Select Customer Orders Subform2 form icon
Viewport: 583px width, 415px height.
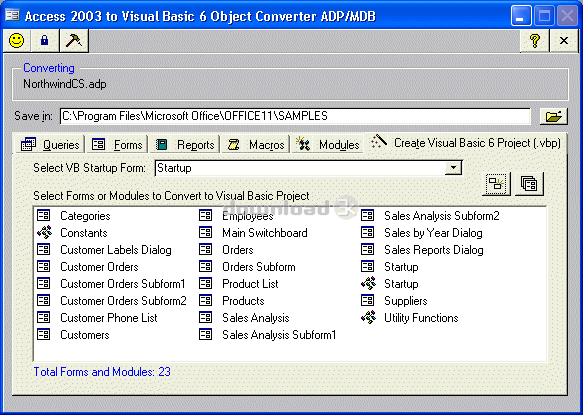[44, 300]
